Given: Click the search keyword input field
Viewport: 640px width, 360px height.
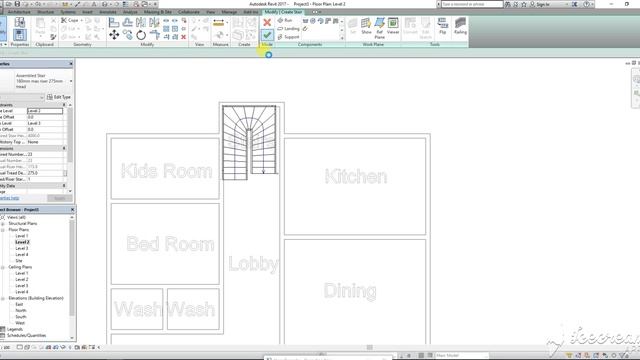Looking at the screenshot, I should [472, 4].
